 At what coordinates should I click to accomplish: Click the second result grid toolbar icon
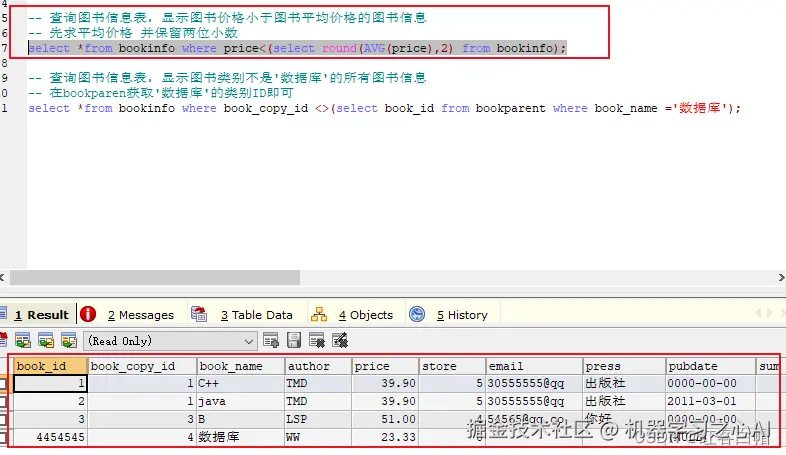(46, 341)
